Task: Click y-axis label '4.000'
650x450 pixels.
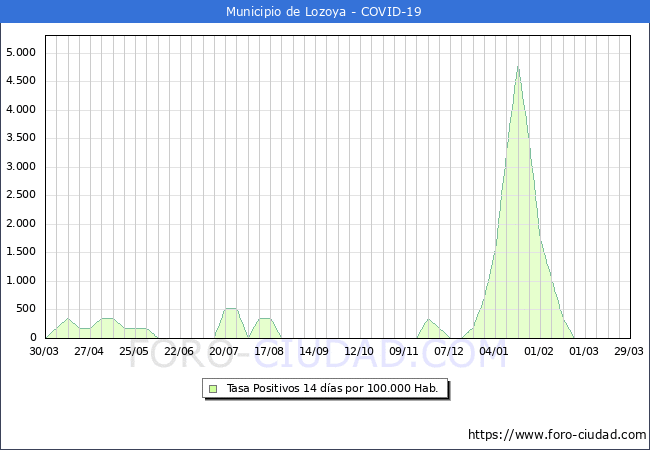Action: [21, 109]
